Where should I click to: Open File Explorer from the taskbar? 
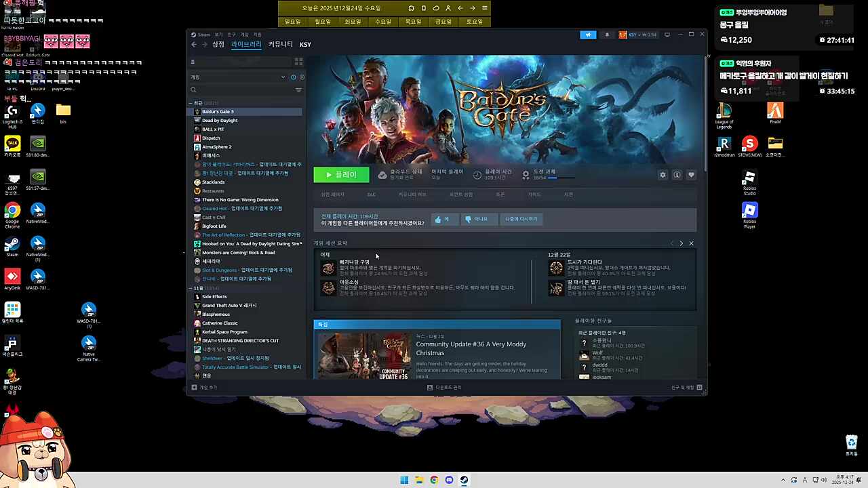419,481
